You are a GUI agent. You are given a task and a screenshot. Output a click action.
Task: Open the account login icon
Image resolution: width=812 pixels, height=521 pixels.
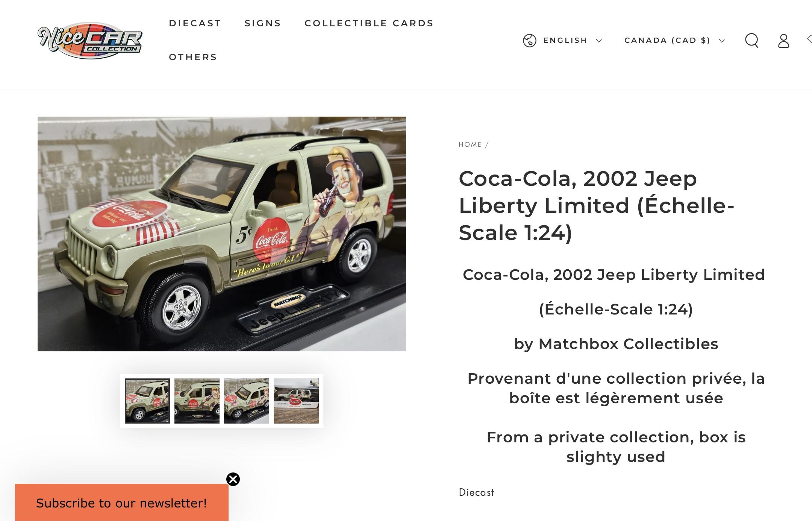[x=783, y=41]
